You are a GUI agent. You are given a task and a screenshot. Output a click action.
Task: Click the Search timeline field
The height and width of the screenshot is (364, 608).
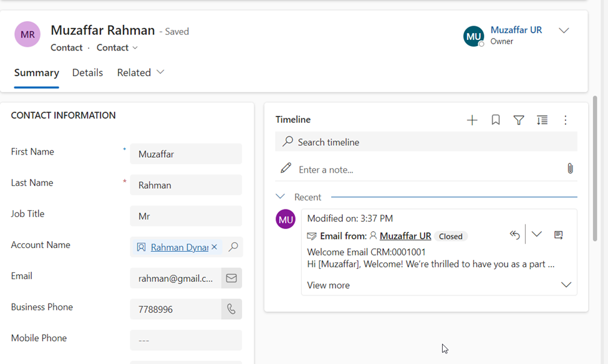tap(426, 142)
